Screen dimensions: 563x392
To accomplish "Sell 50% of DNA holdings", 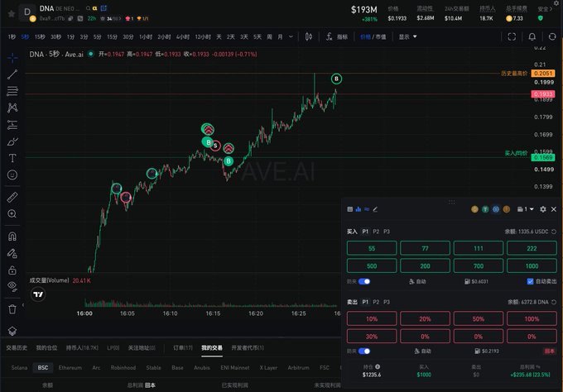I will coord(479,319).
